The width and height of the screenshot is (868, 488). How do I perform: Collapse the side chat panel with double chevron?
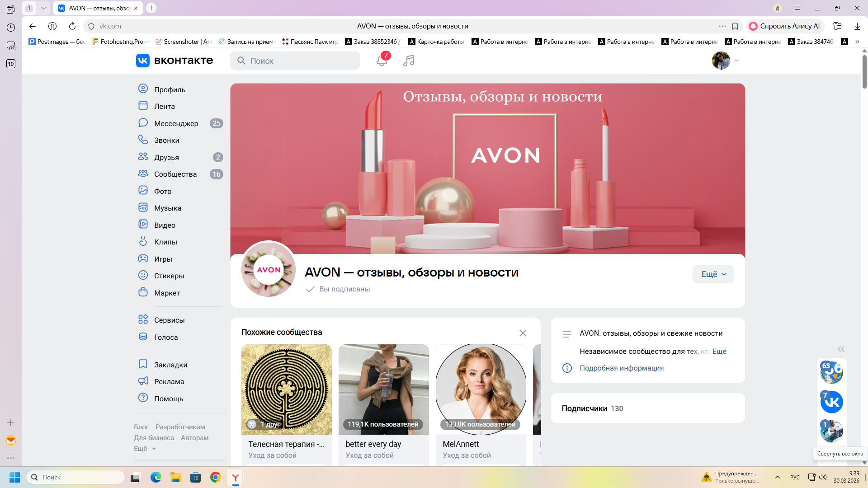pyautogui.click(x=841, y=349)
